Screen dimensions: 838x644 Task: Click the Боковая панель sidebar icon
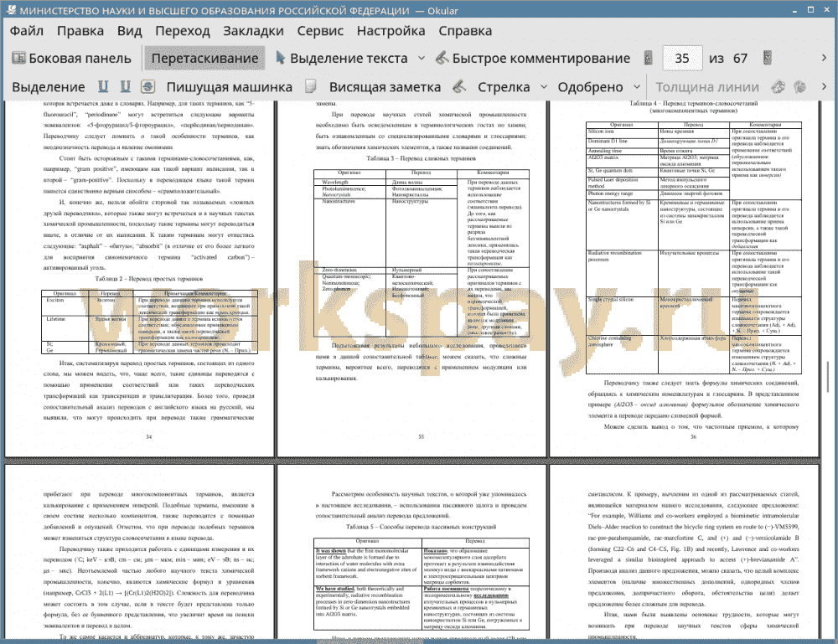pyautogui.click(x=18, y=58)
